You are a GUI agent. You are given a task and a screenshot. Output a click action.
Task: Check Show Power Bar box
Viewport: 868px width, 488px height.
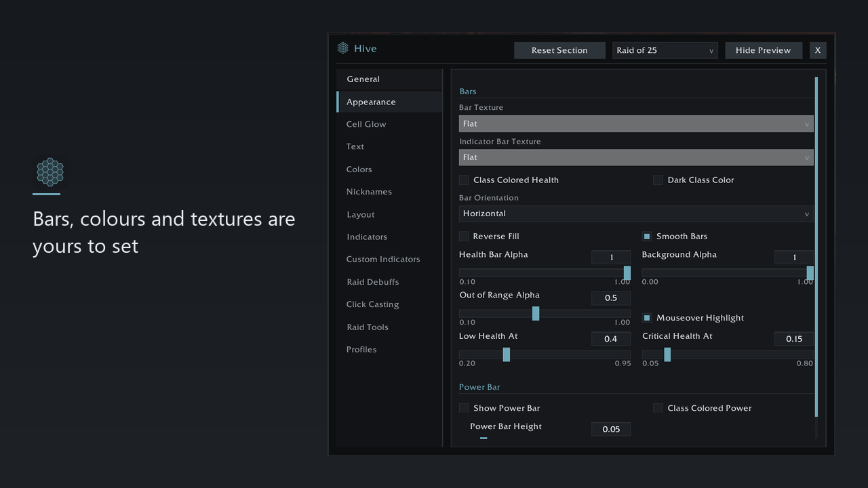click(464, 408)
